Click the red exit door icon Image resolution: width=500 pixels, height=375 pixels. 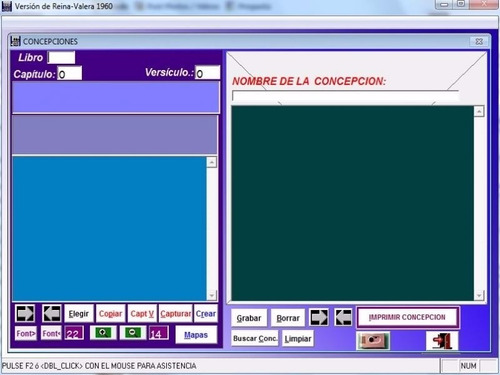[x=442, y=341]
